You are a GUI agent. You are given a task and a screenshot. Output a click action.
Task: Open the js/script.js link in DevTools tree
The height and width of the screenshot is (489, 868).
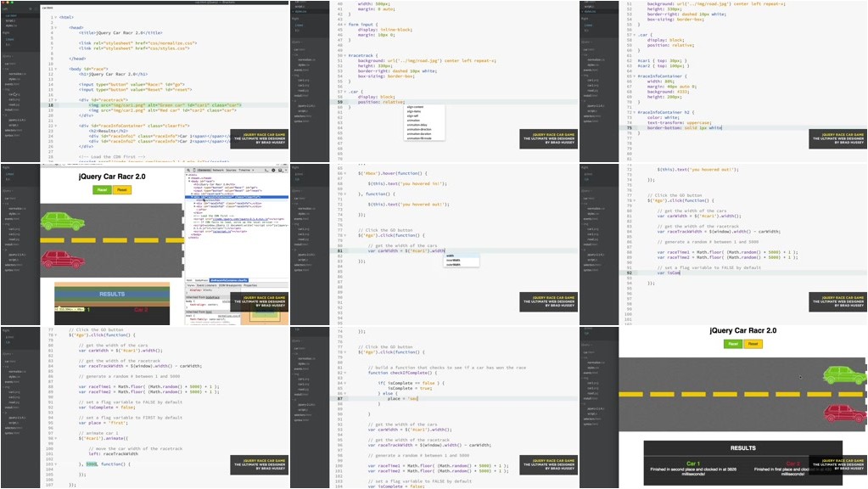(222, 232)
